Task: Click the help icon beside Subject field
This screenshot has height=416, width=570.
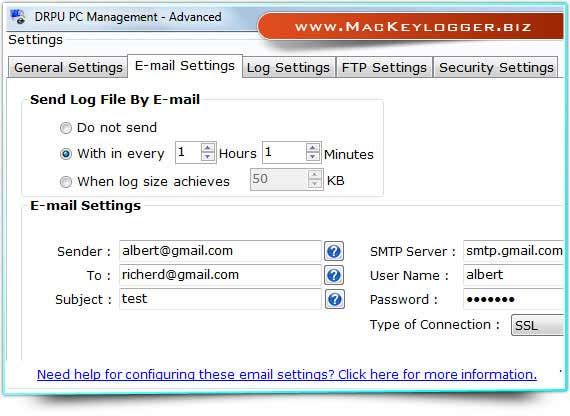Action: (334, 299)
